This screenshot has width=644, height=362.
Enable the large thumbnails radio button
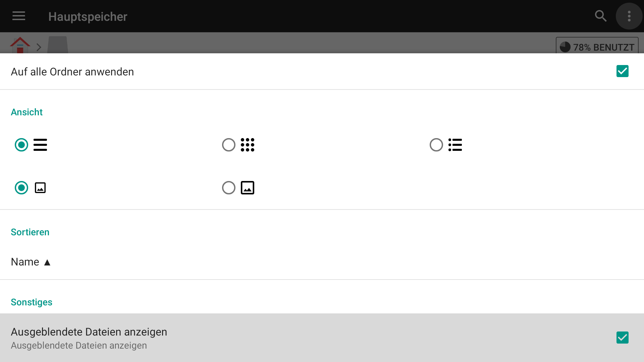229,188
